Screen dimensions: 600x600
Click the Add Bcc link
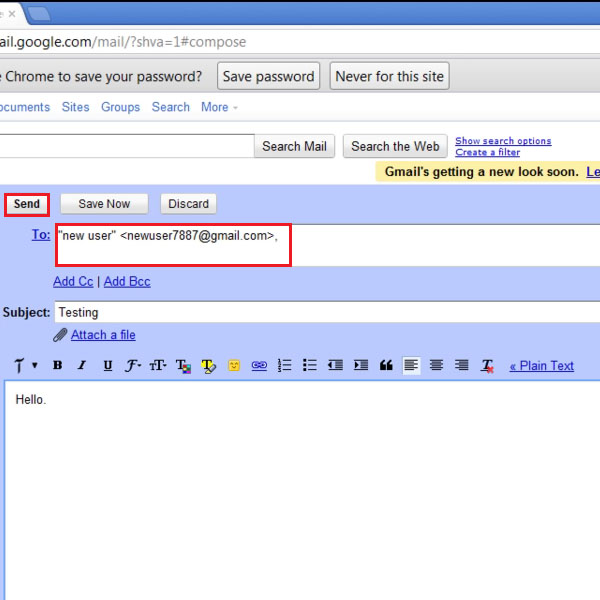click(x=127, y=282)
